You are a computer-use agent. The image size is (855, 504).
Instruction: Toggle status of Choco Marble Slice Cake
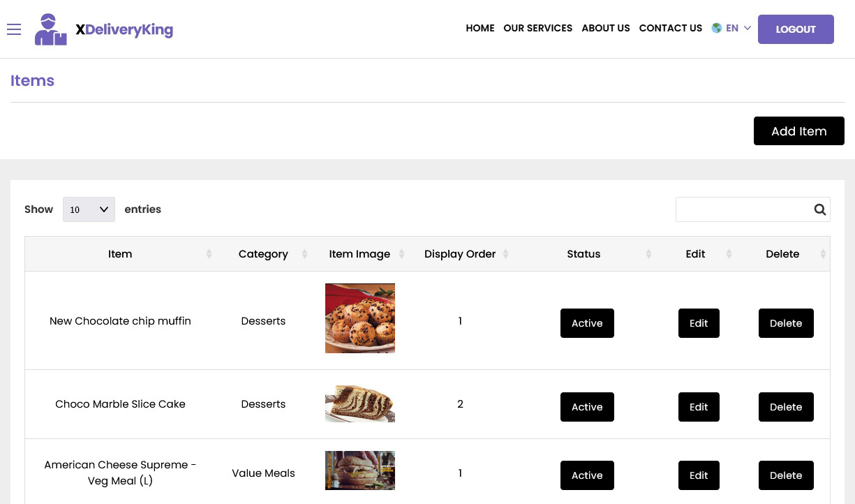tap(587, 407)
